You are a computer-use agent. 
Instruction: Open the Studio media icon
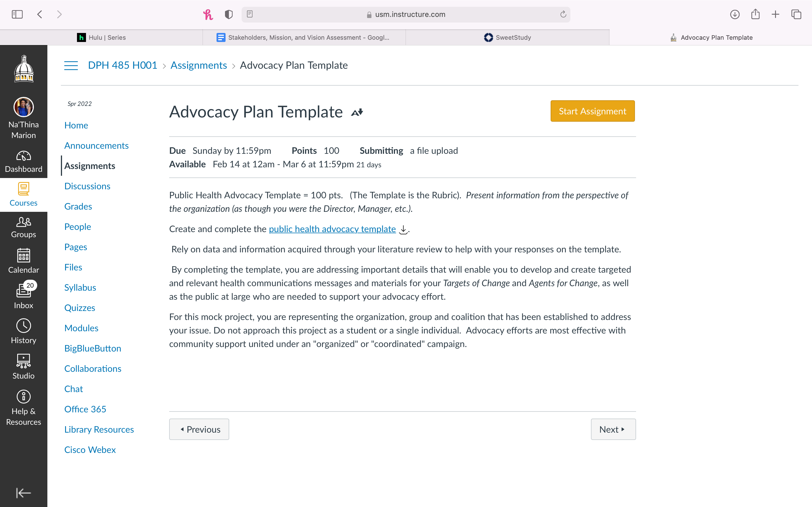coord(23,367)
